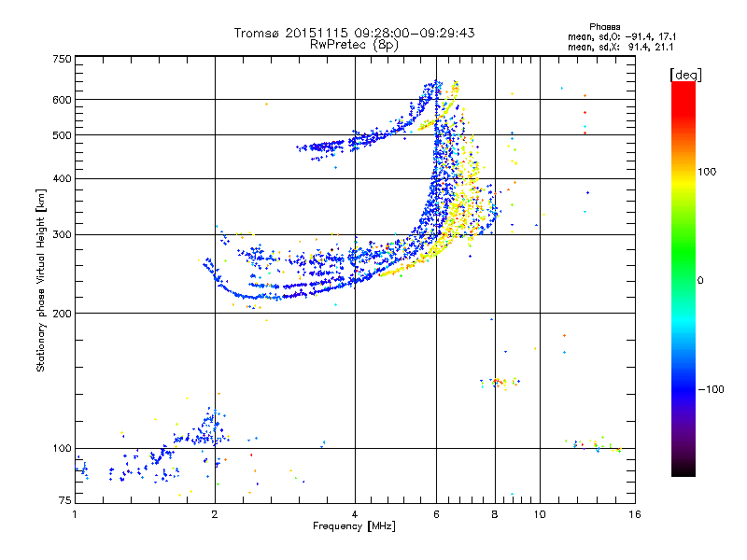747x560 pixels.
Task: Click the 'RwPretec (8p)' subtitle
Action: (354, 45)
